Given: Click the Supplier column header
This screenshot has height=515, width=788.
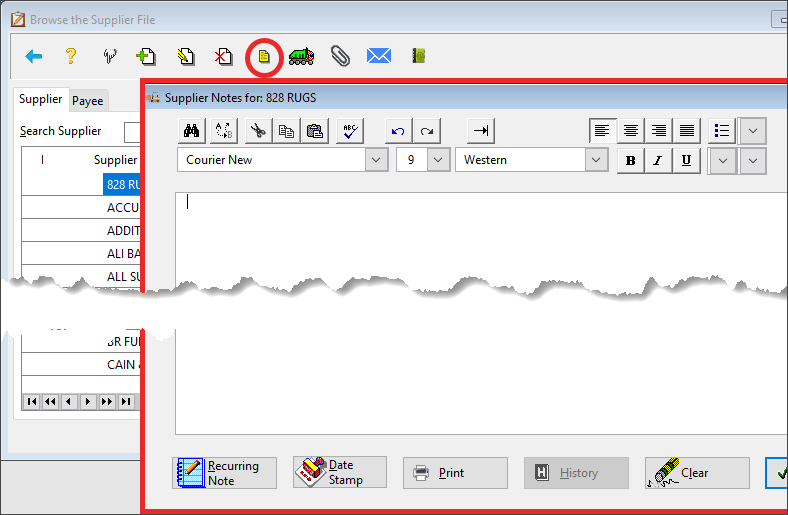Looking at the screenshot, I should pos(115,160).
